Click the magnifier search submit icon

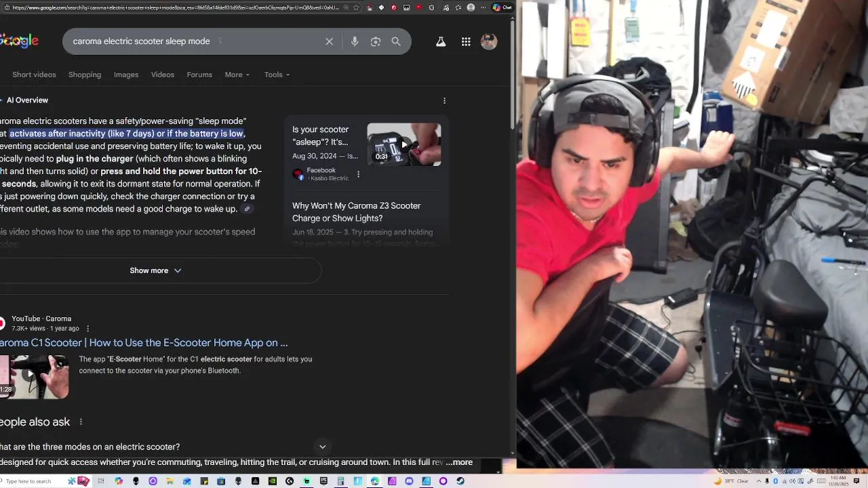point(396,41)
